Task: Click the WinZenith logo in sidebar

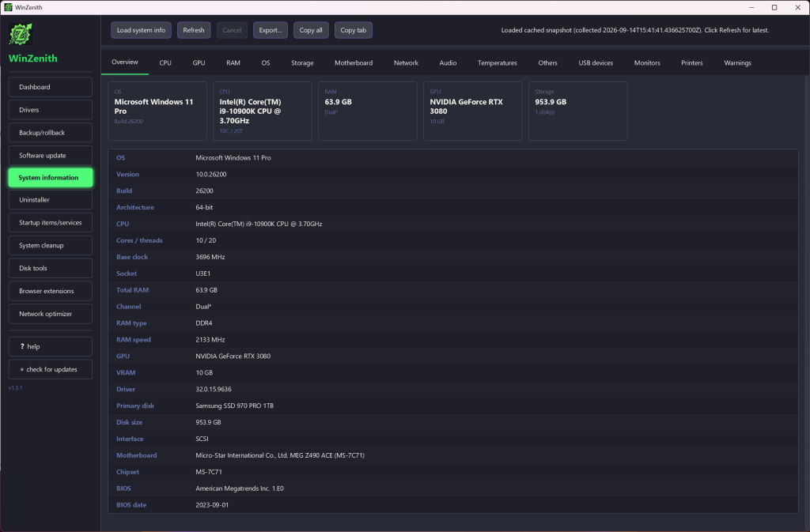Action: coord(21,35)
